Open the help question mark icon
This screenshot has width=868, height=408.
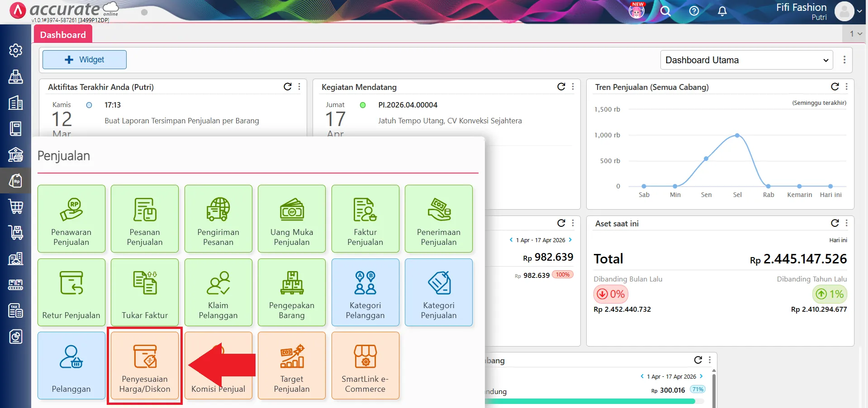(x=694, y=11)
